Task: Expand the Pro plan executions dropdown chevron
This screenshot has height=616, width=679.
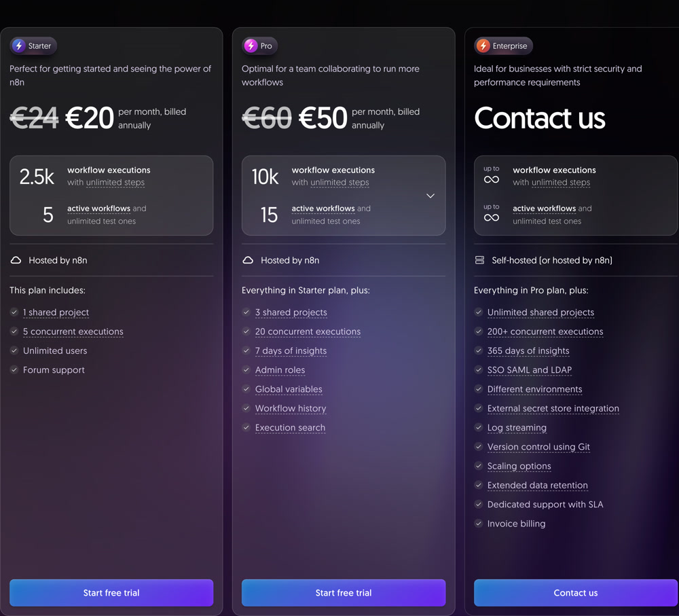Action: pos(430,196)
